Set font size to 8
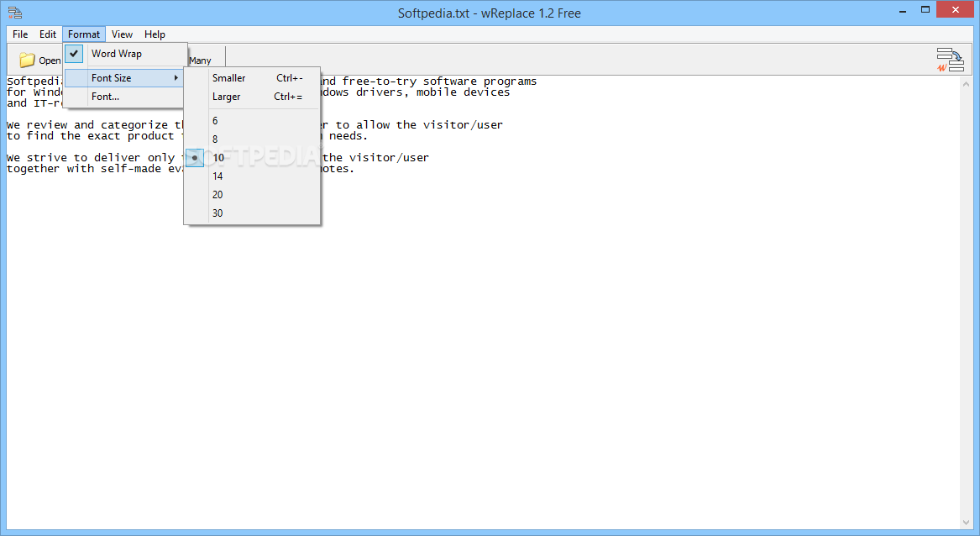The height and width of the screenshot is (536, 980). click(253, 139)
